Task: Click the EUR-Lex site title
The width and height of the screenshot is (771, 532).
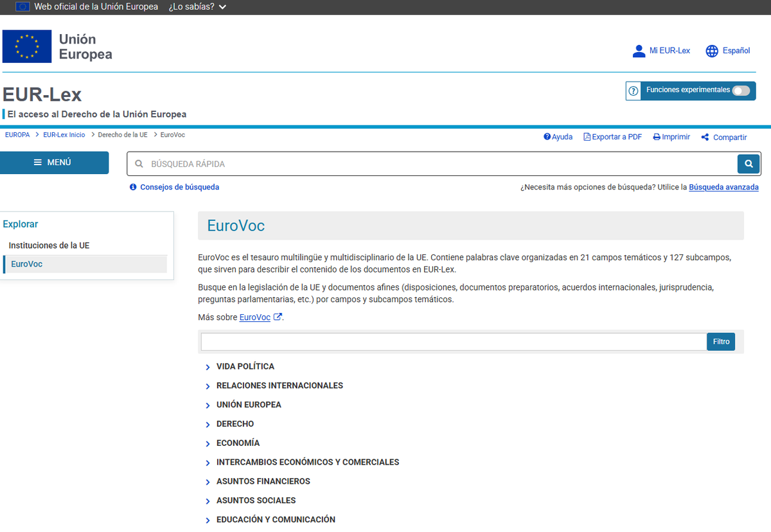Action: point(42,94)
